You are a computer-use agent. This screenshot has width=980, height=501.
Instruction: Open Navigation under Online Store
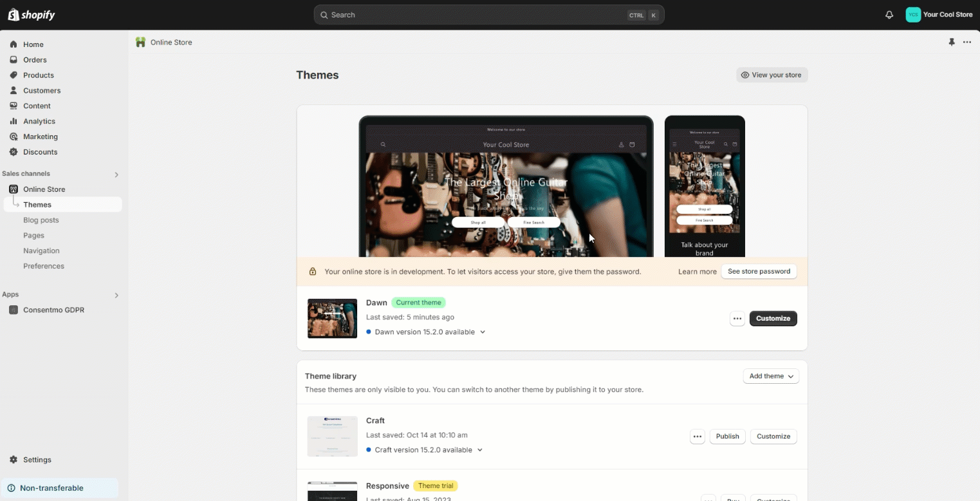tap(41, 250)
